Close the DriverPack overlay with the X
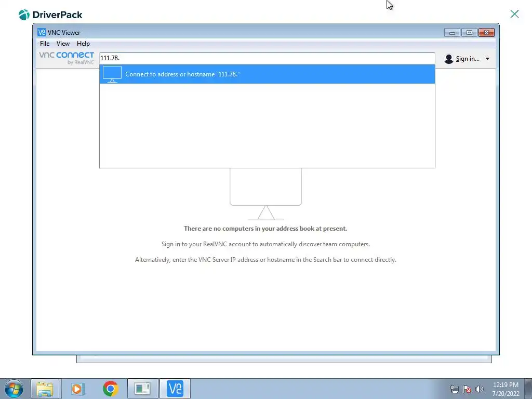 point(514,14)
